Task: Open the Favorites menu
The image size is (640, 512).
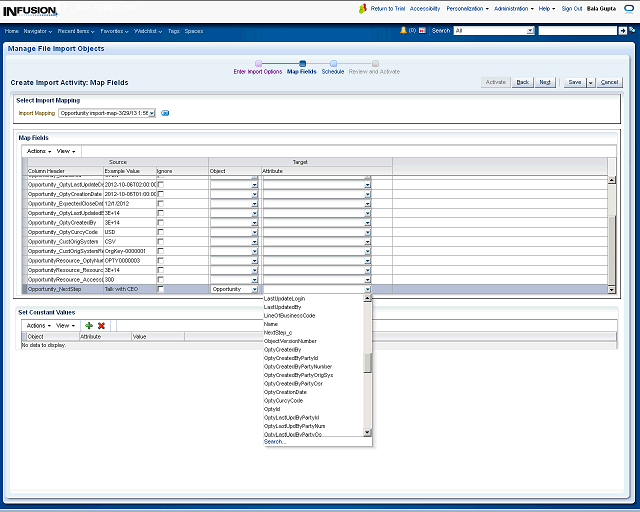Action: point(114,31)
